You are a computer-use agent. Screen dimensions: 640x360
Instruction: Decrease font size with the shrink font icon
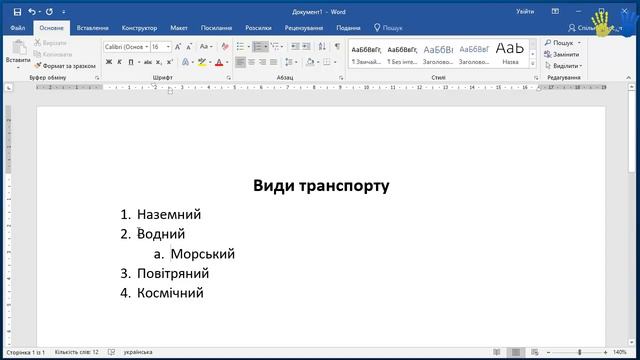(x=189, y=47)
